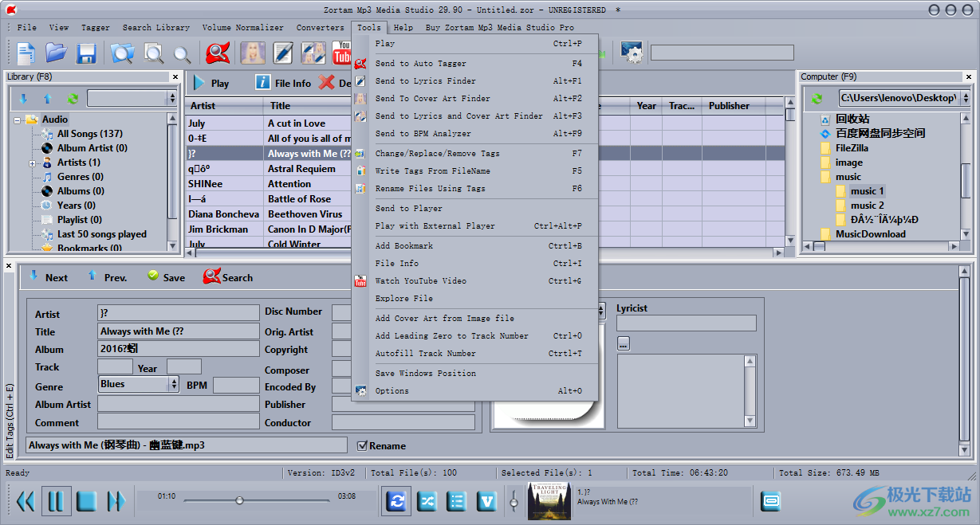Open the Genre Blues dropdown
This screenshot has height=525, width=980.
[x=173, y=384]
